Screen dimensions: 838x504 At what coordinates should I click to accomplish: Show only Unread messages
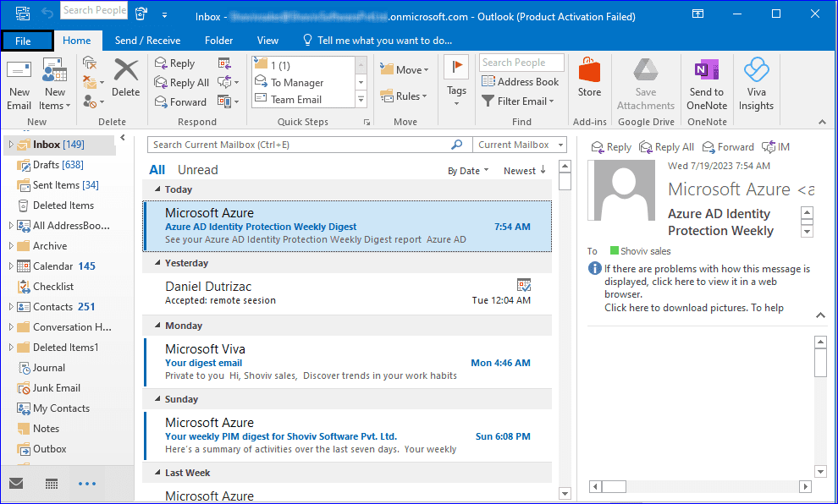(198, 170)
